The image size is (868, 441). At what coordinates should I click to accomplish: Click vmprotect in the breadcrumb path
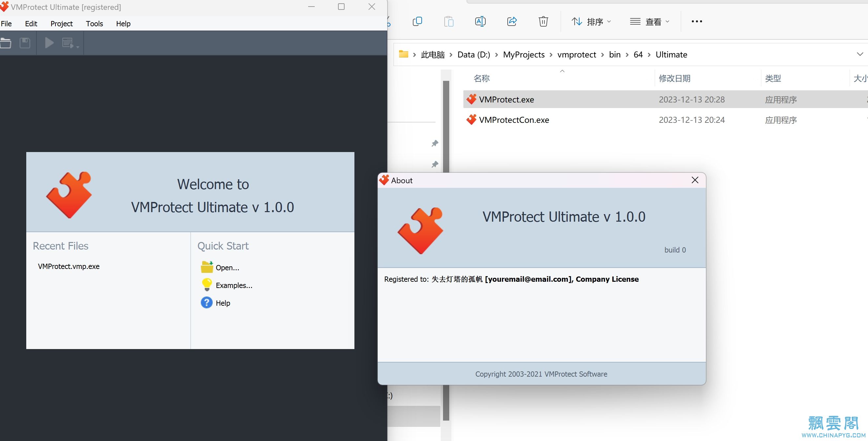click(x=577, y=55)
